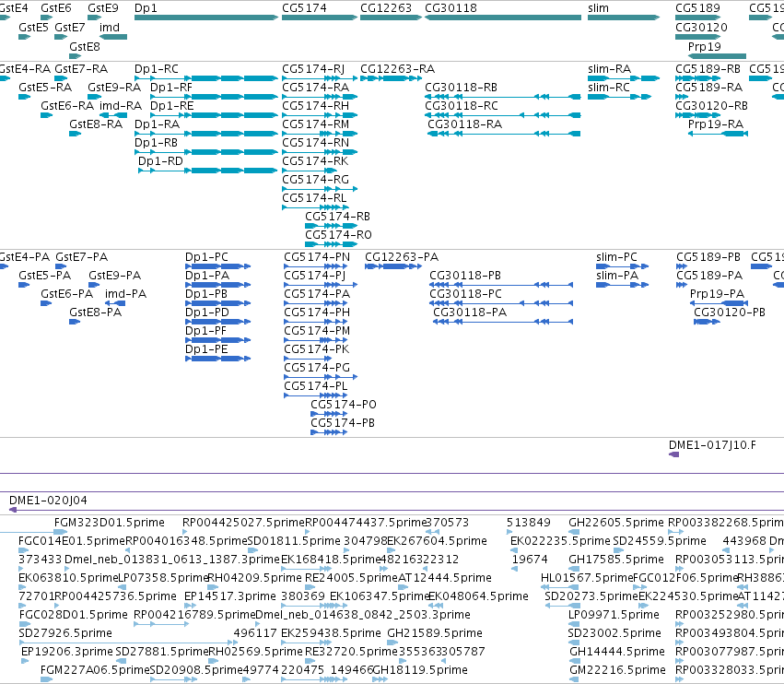This screenshot has height=684, width=784.
Task: Click the CG12263 gene label
Action: (x=385, y=8)
